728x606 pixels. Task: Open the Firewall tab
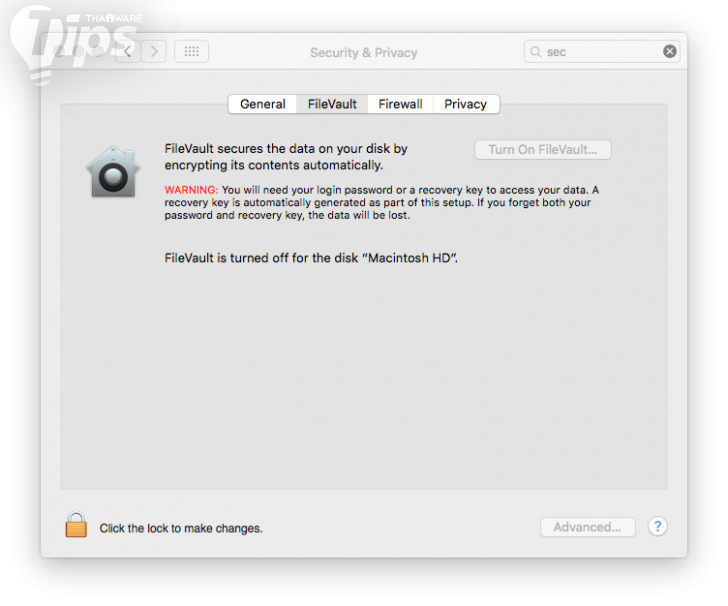[x=400, y=104]
